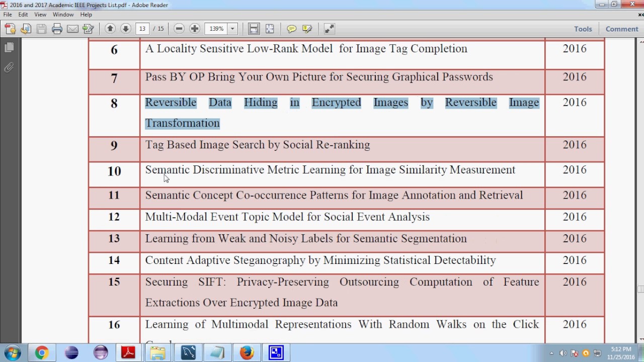Select Fit Width scrolling mode icon
This screenshot has height=362, width=644.
tap(254, 29)
